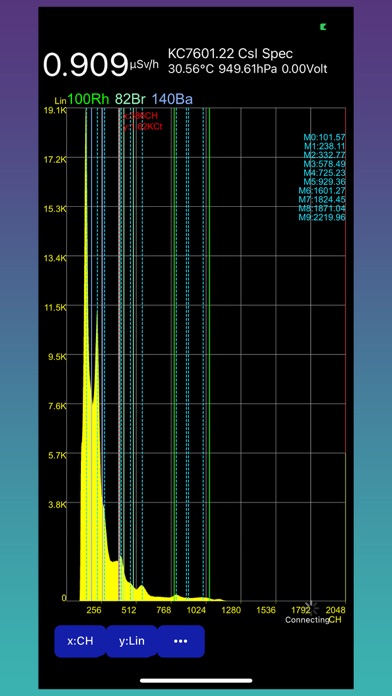Tap the 17.2K y-axis label
The width and height of the screenshot is (392, 696).
[55, 159]
